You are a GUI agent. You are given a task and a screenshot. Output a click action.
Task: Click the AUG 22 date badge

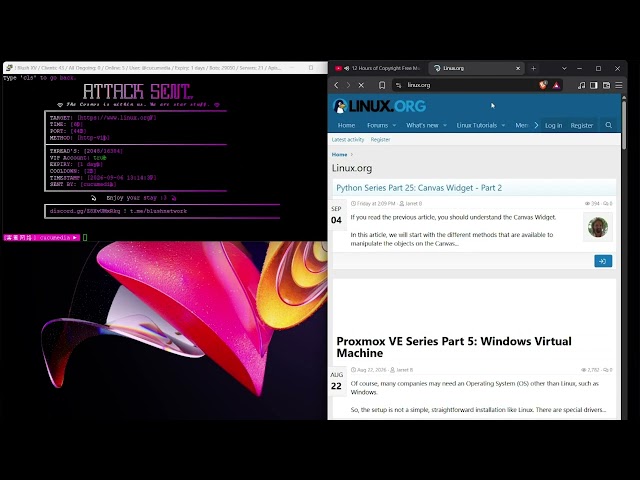[x=336, y=381]
